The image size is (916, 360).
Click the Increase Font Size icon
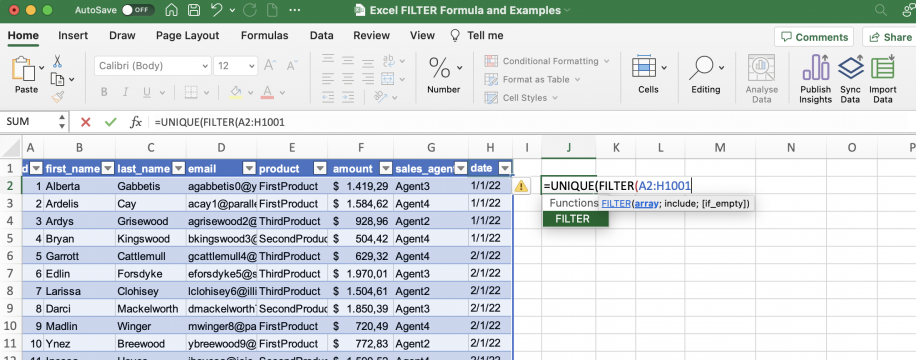click(270, 65)
